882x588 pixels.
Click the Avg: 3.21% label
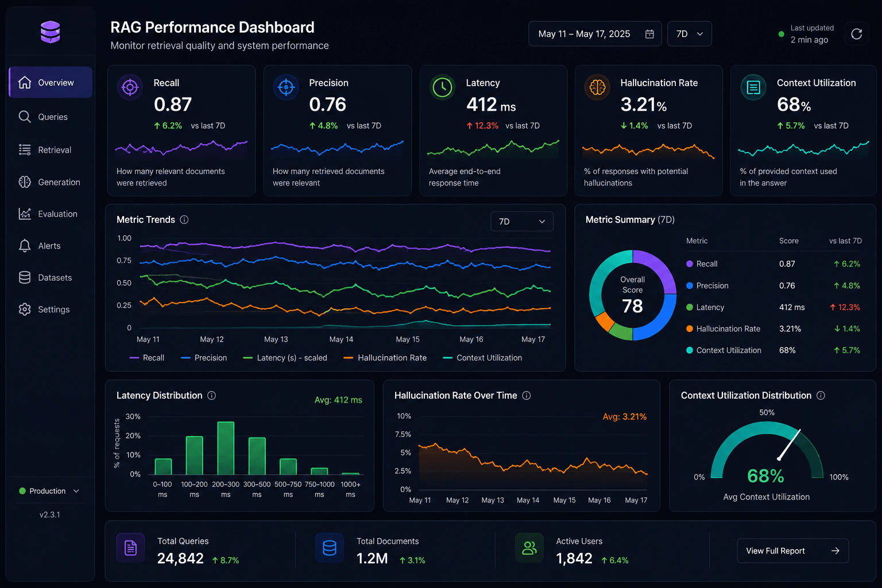pos(625,416)
